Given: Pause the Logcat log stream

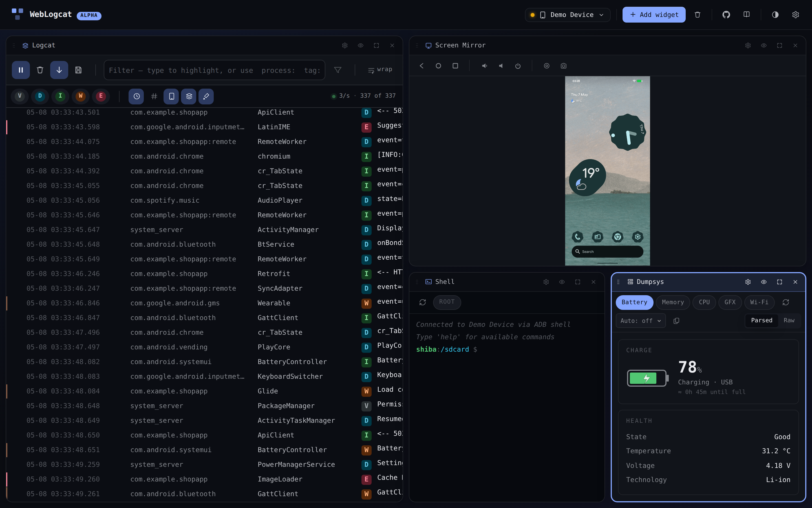Looking at the screenshot, I should click(21, 70).
